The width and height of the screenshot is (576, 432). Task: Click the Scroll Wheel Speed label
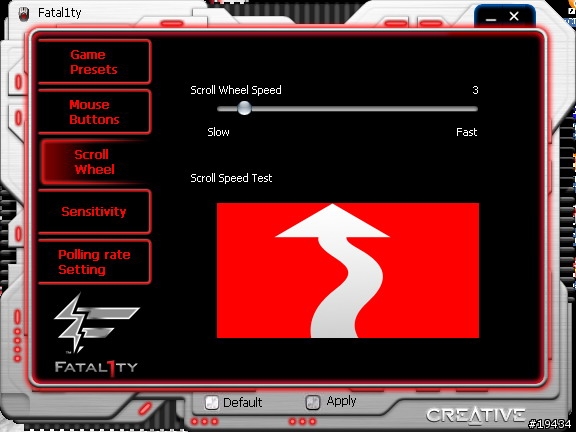[236, 90]
